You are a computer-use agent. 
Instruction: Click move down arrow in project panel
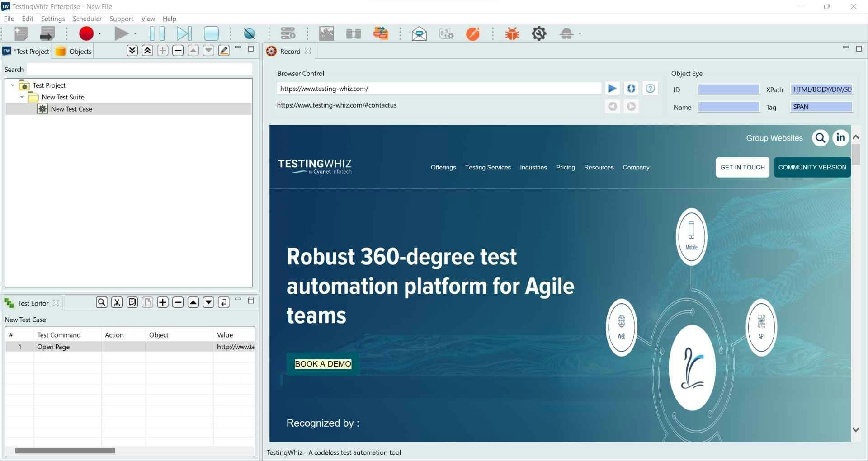[x=208, y=51]
